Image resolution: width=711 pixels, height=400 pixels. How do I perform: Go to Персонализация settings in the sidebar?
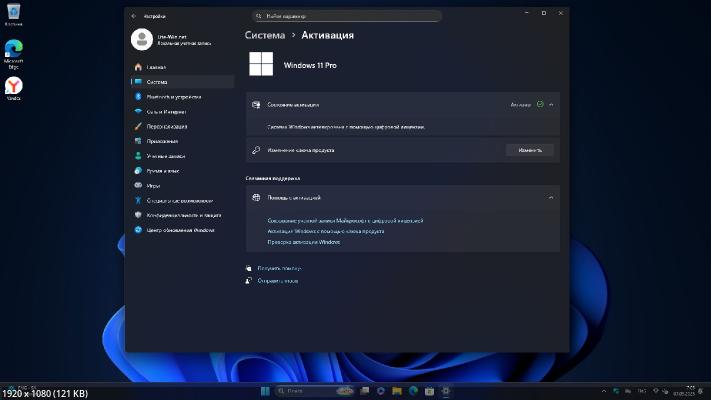(x=166, y=127)
